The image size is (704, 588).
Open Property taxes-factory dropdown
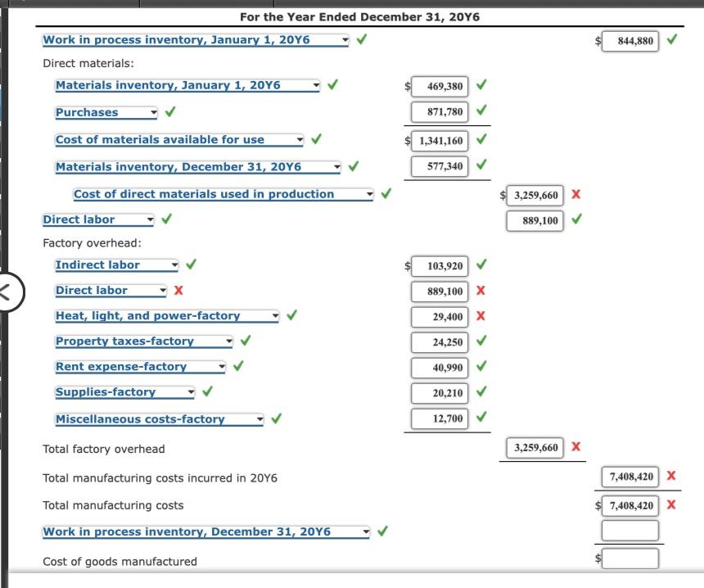144,341
